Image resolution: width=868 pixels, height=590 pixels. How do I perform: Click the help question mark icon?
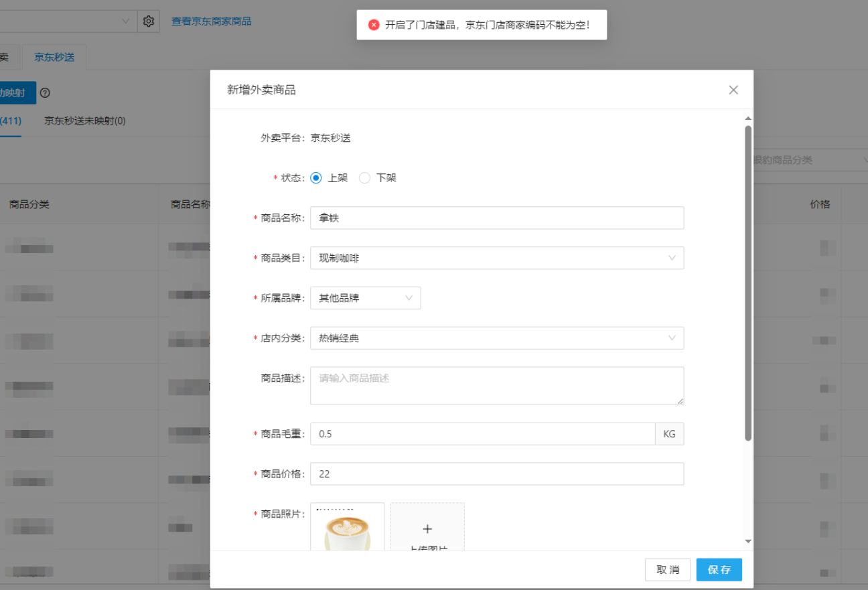tap(44, 92)
